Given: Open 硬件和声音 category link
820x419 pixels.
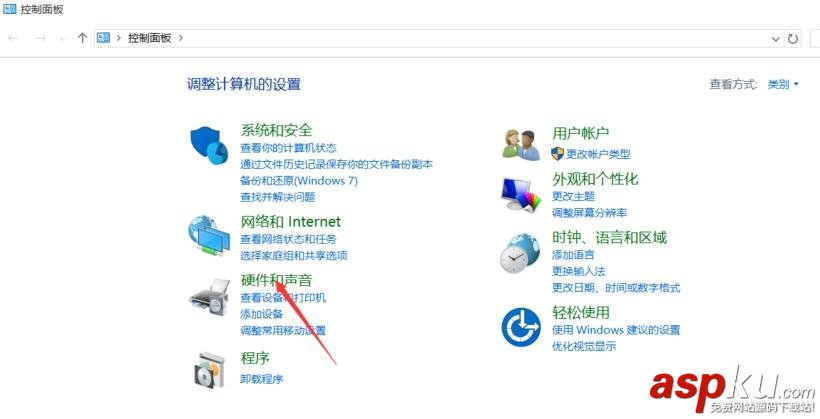Looking at the screenshot, I should coord(276,280).
